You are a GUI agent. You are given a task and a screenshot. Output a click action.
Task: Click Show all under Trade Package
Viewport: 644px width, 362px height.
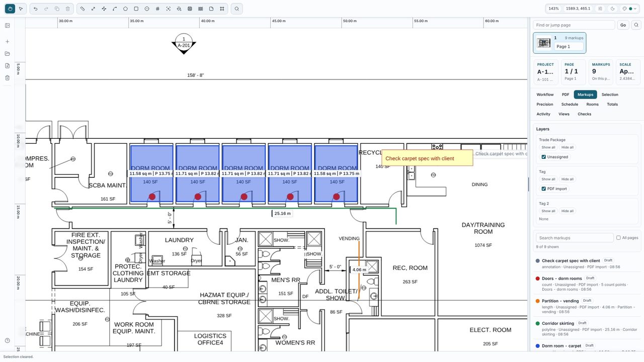pos(548,147)
